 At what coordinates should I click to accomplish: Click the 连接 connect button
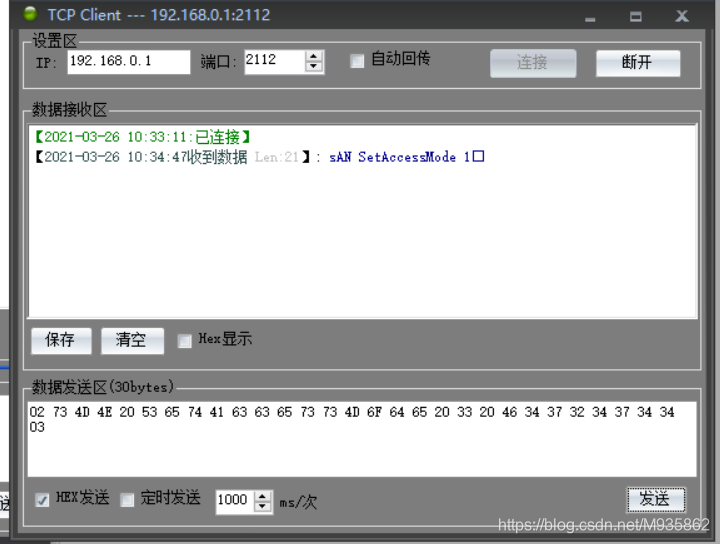(x=533, y=62)
